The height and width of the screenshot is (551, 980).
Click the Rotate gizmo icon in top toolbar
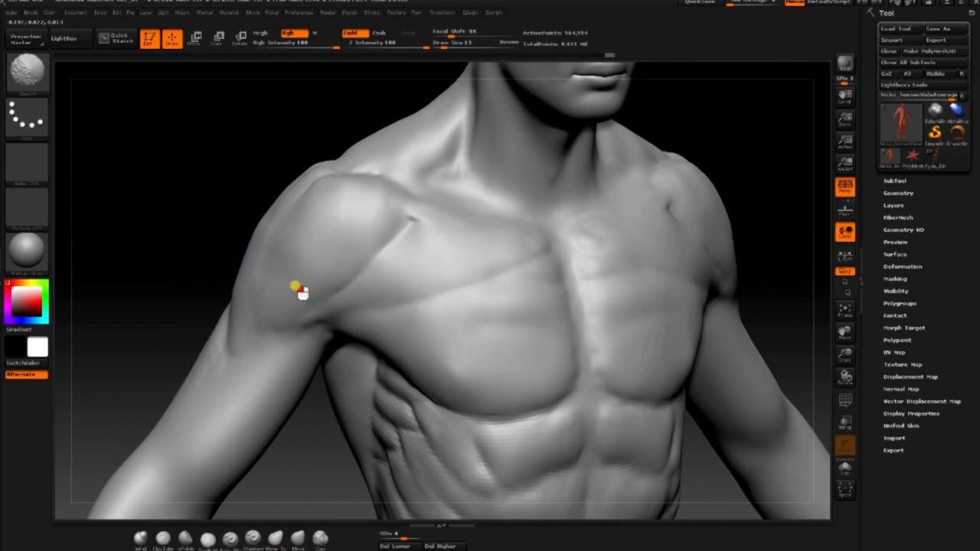click(240, 39)
